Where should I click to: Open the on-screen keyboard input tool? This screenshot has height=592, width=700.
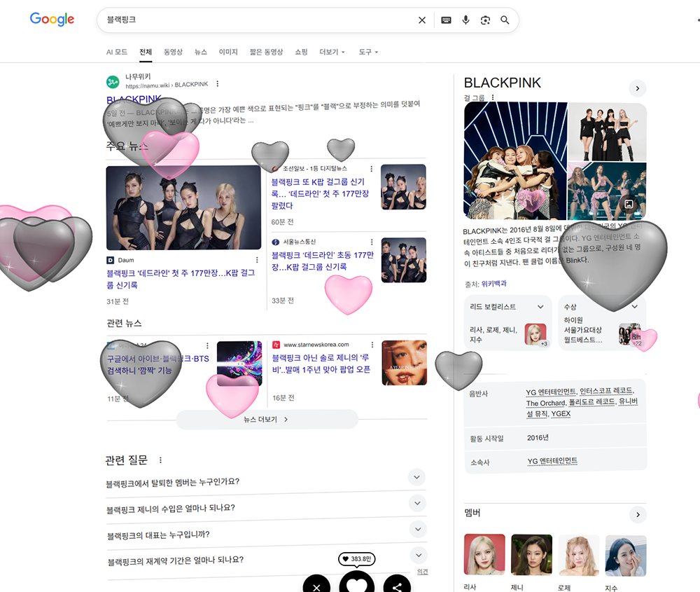[446, 20]
